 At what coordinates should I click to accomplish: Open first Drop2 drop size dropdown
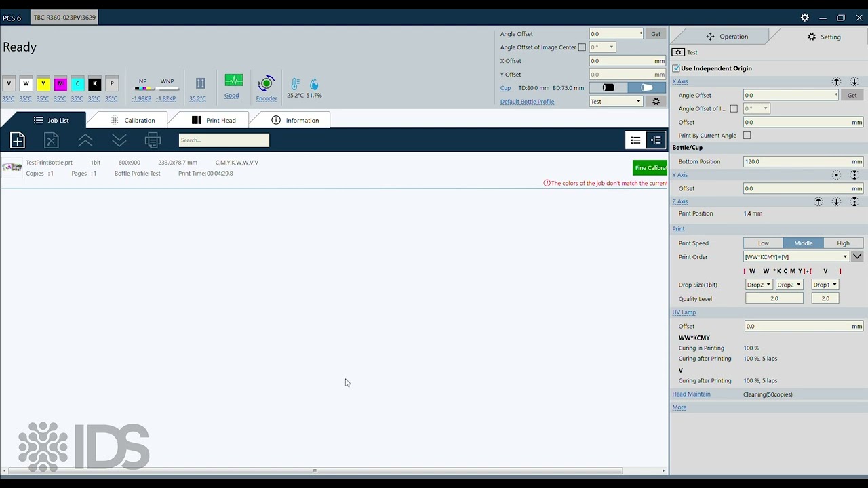[759, 285]
